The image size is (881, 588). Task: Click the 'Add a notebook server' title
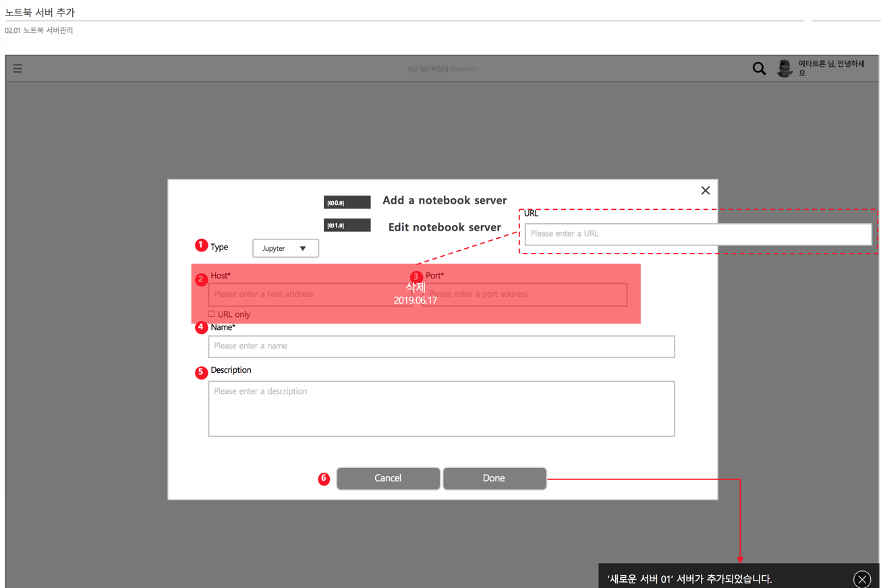[x=445, y=200]
